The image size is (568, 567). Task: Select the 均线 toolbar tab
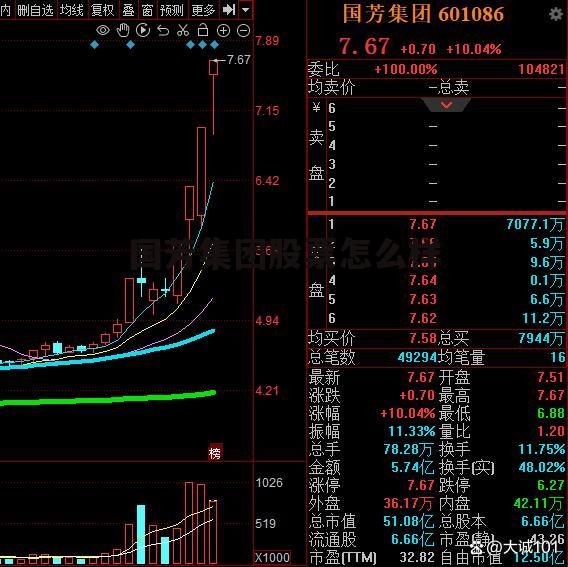[72, 10]
